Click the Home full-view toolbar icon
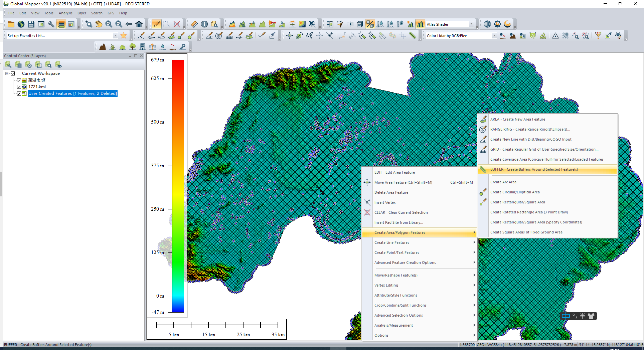 pos(139,24)
